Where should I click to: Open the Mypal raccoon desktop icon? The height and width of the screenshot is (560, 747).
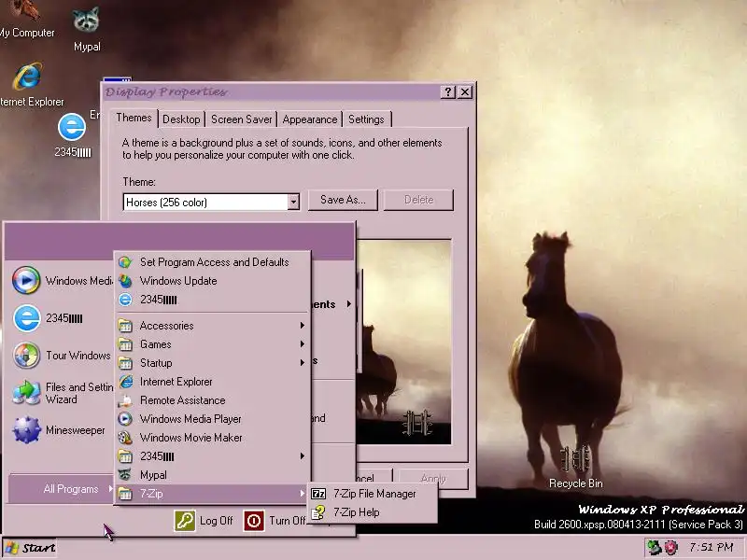point(86,20)
